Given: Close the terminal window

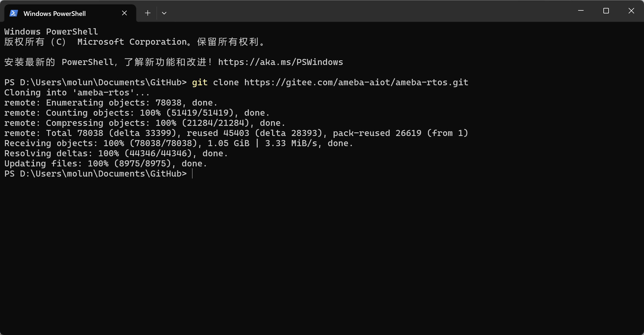Looking at the screenshot, I should pos(631,11).
